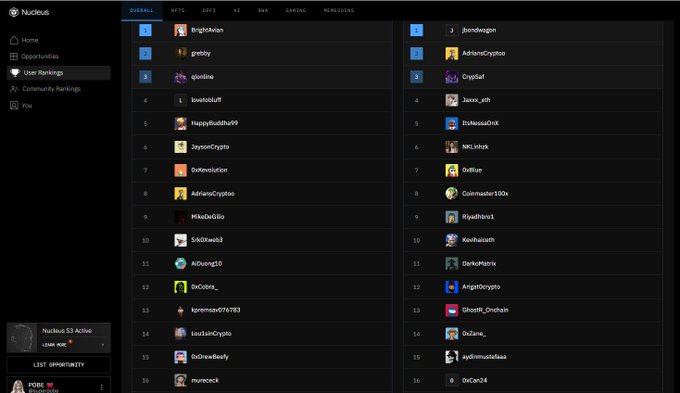Click the 0xBlue avatar
Viewport: 680px width, 393px height.
(451, 170)
